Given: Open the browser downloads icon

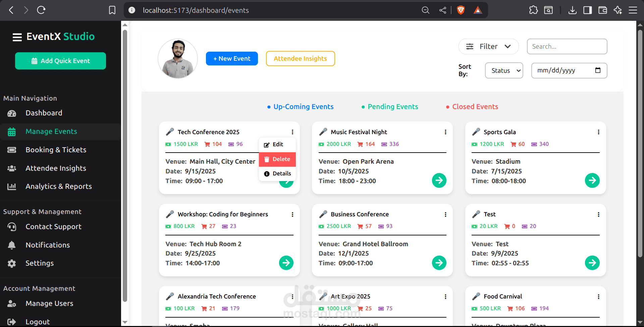Looking at the screenshot, I should [573, 10].
